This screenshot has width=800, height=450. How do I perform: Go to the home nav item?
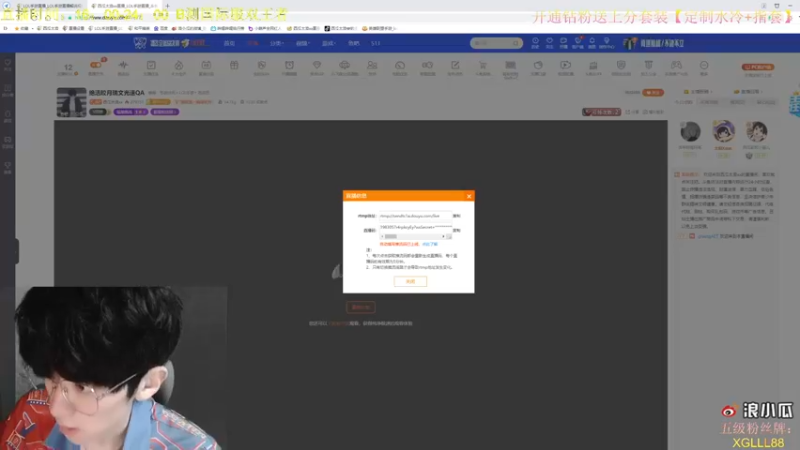pyautogui.click(x=229, y=43)
